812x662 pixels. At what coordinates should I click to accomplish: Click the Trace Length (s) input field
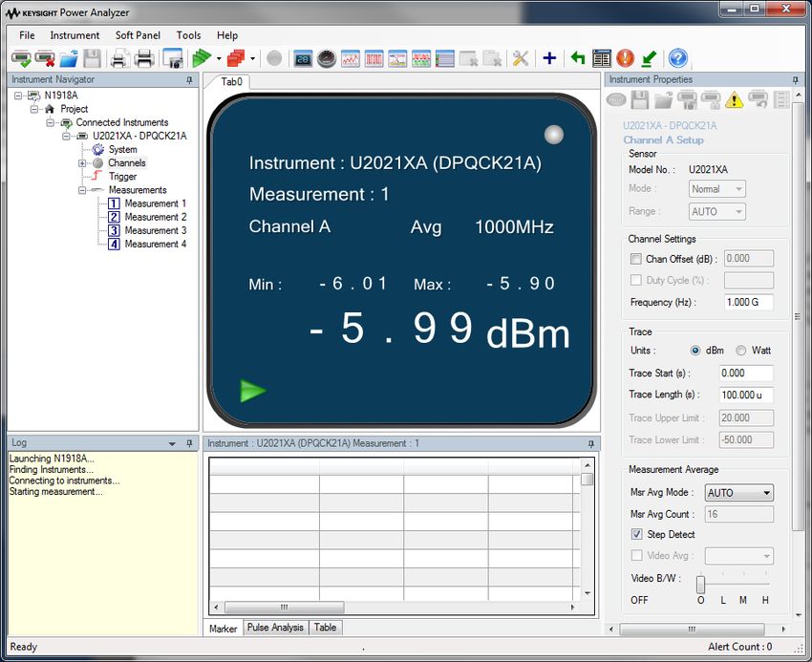pos(746,395)
